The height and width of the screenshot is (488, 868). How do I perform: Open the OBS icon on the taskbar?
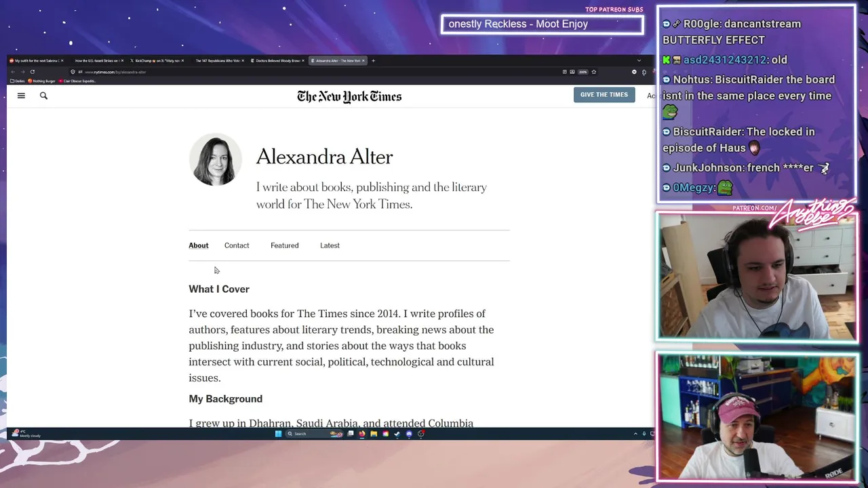421,434
